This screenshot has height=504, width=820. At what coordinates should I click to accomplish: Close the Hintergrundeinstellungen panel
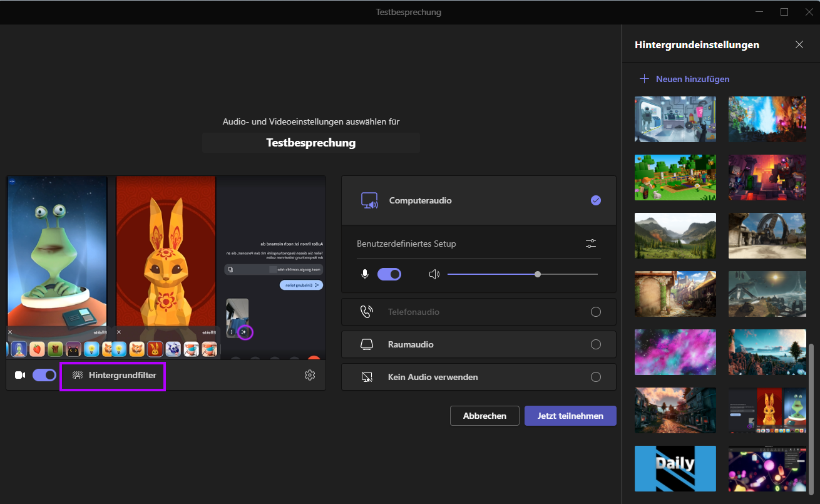pos(799,44)
